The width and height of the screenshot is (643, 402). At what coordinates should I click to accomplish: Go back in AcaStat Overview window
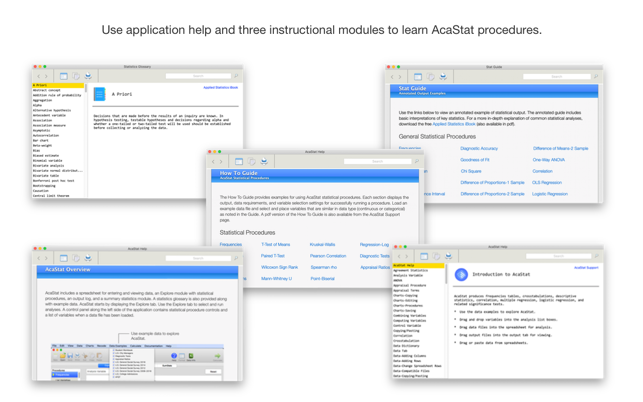(39, 258)
